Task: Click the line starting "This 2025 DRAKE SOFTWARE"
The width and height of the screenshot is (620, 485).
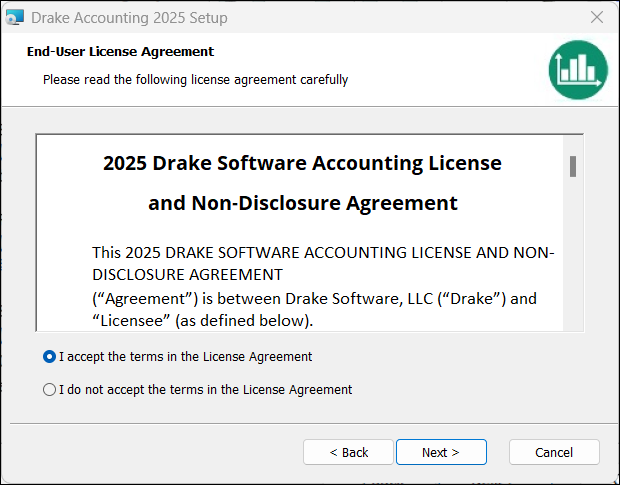Action: coord(323,253)
